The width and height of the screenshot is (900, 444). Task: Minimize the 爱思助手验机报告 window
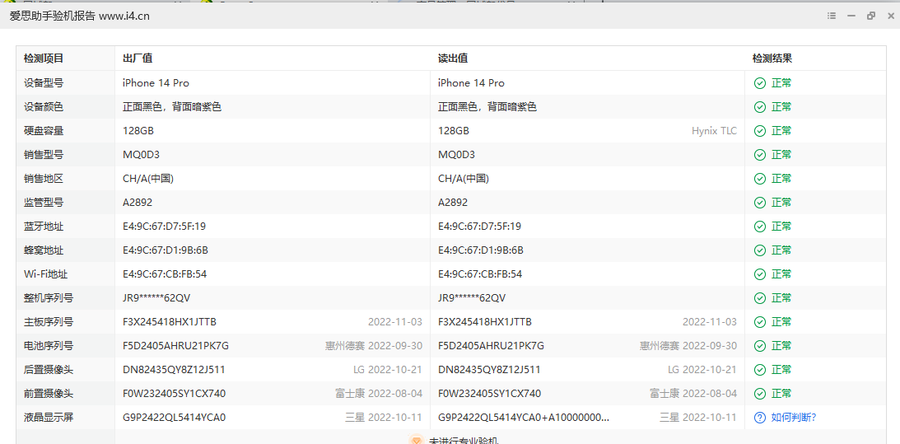coord(851,16)
